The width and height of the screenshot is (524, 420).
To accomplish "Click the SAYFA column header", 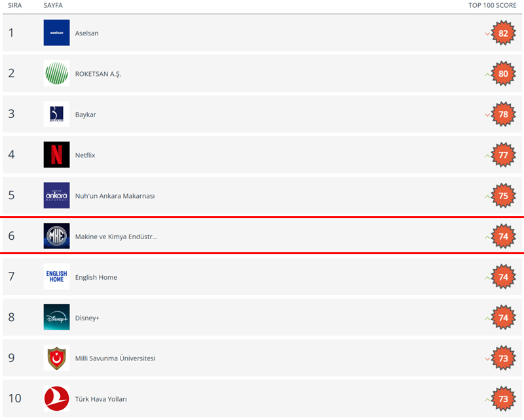I will tap(53, 5).
